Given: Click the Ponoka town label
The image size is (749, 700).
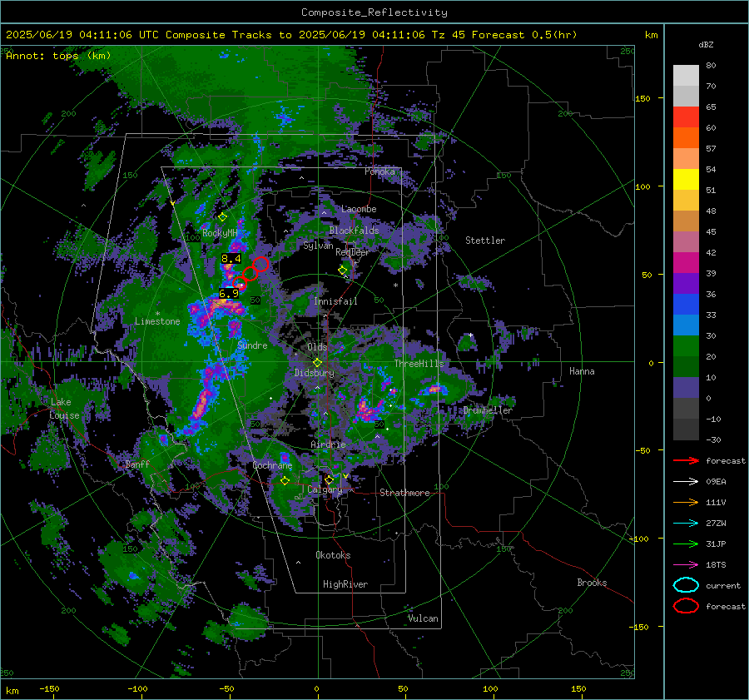Looking at the screenshot, I should [x=379, y=171].
